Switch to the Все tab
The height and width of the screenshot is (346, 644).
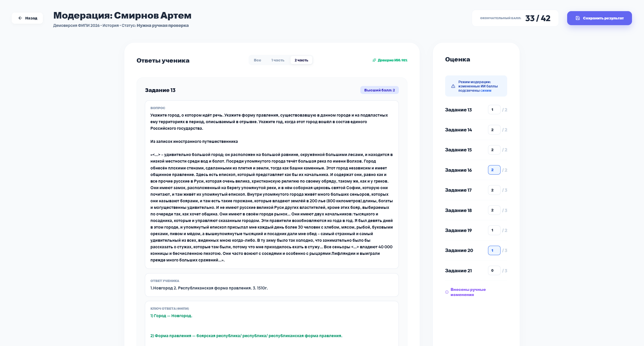tap(257, 60)
